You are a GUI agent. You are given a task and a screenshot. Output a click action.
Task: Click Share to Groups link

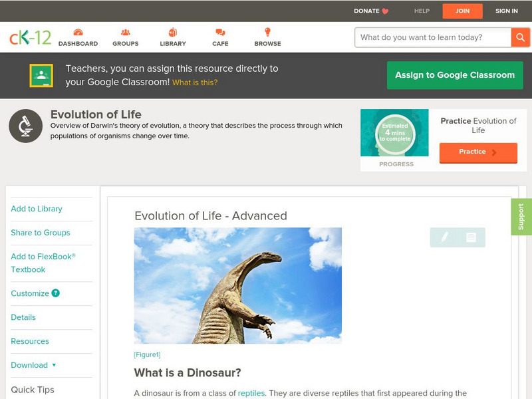[41, 233]
